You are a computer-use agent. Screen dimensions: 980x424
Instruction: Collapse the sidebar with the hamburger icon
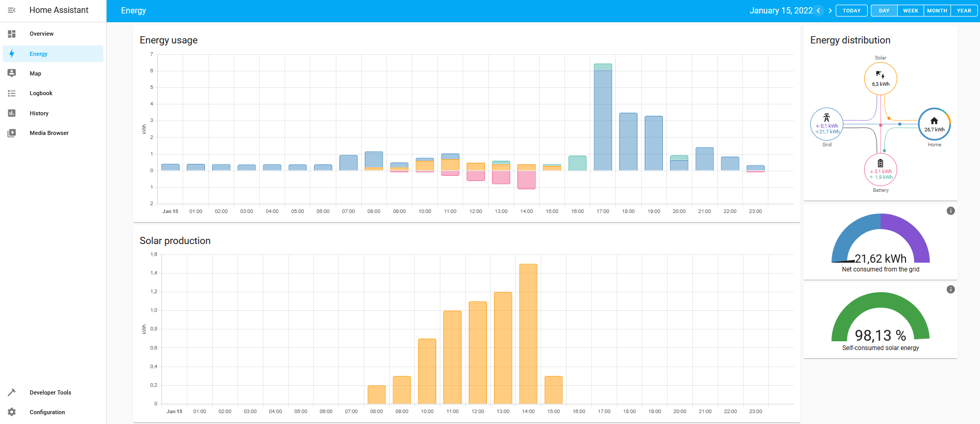click(x=11, y=10)
